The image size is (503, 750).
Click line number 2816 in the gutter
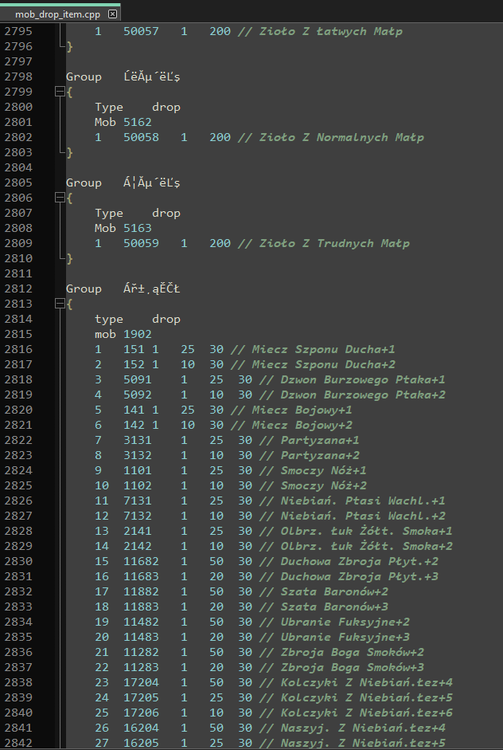(18, 349)
